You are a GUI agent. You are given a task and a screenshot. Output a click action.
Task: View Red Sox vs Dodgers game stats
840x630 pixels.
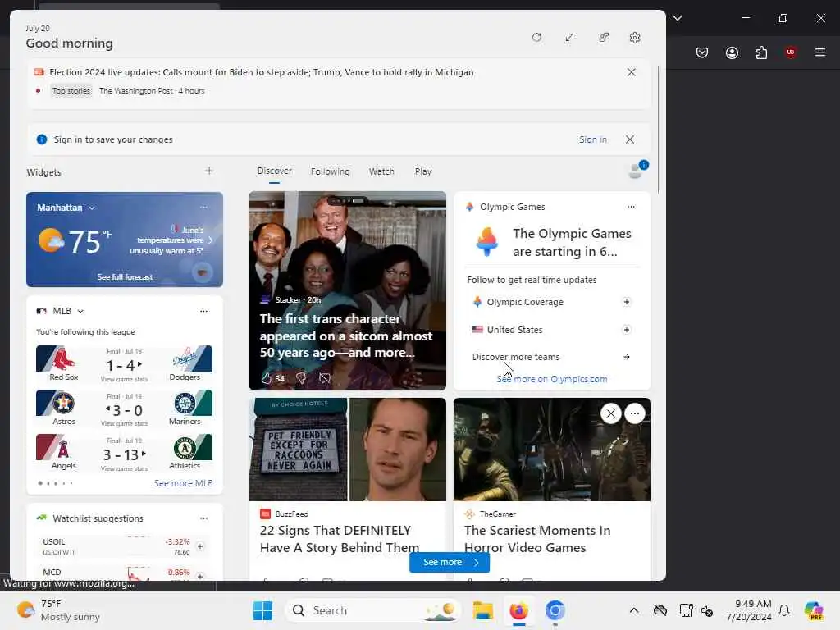[x=124, y=379]
